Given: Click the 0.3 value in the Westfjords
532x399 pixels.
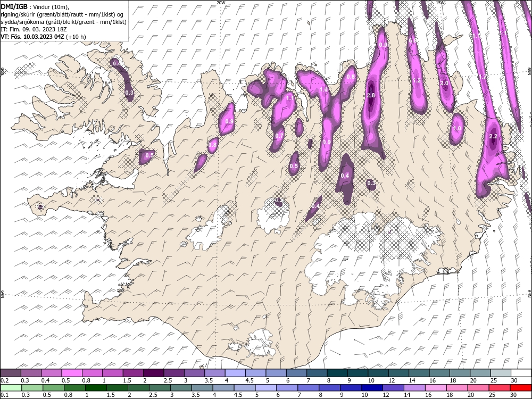Looking at the screenshot, I should (129, 93).
